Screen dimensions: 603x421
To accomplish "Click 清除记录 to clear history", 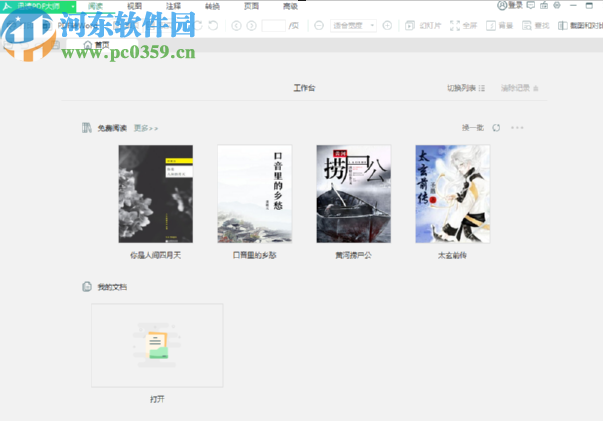I will 519,88.
